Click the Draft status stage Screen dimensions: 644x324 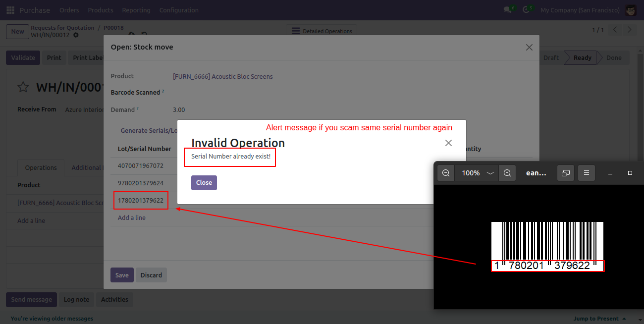click(551, 57)
